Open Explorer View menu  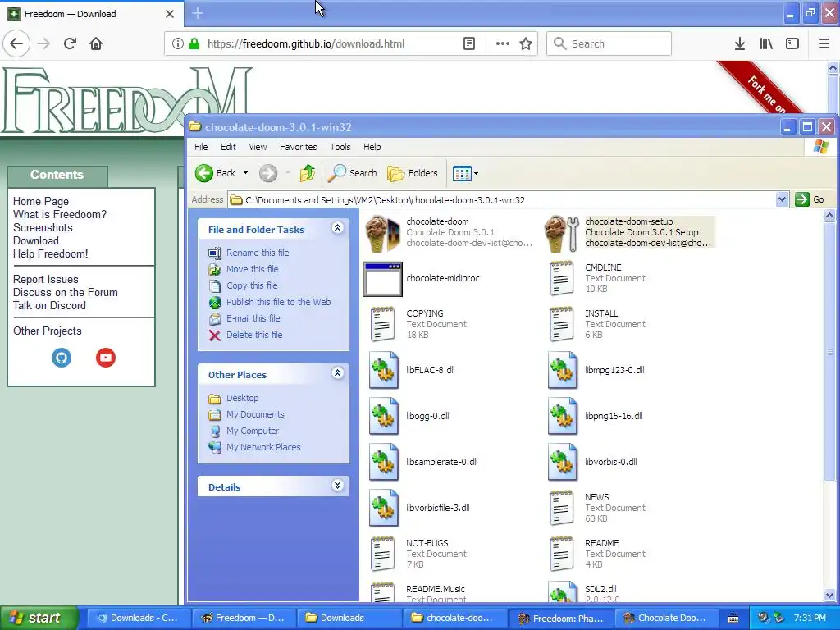tap(258, 147)
